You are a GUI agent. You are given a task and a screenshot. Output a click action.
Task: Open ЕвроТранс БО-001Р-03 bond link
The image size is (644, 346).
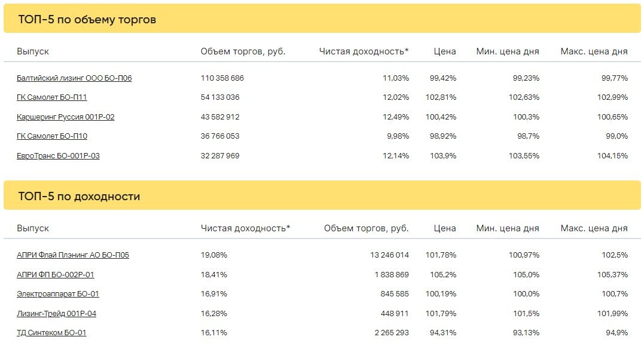[x=58, y=156]
